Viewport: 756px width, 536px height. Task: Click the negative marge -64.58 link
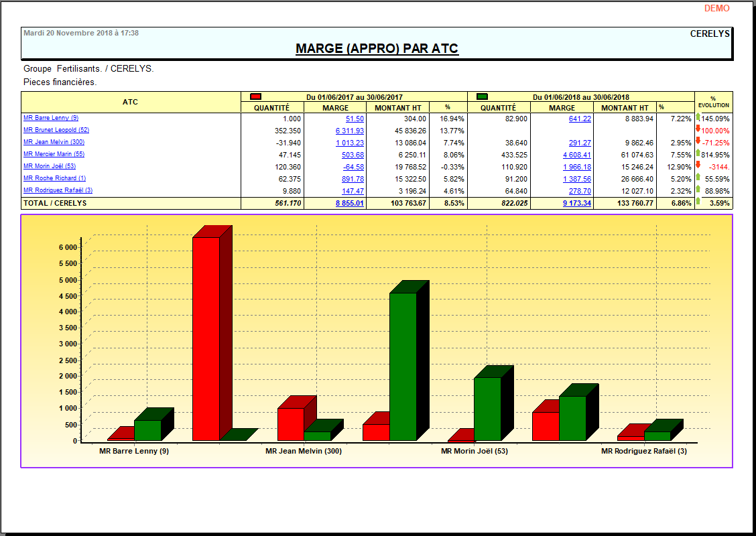pos(353,167)
